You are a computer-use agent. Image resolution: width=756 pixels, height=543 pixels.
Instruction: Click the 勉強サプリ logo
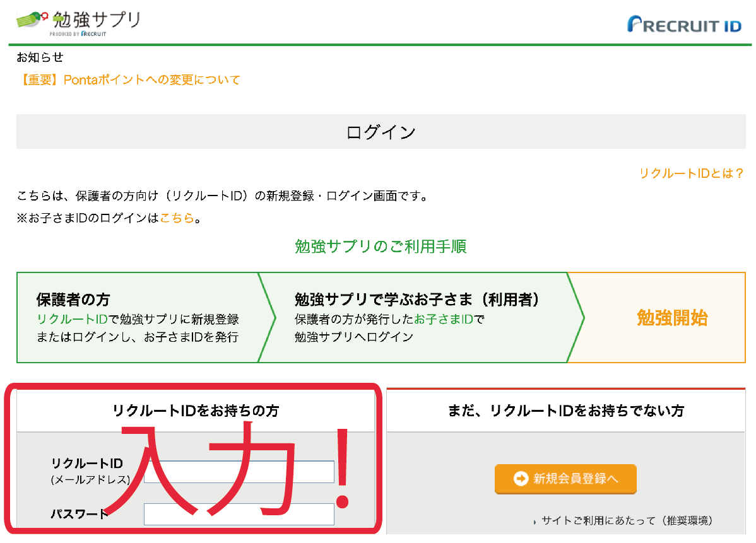click(78, 23)
